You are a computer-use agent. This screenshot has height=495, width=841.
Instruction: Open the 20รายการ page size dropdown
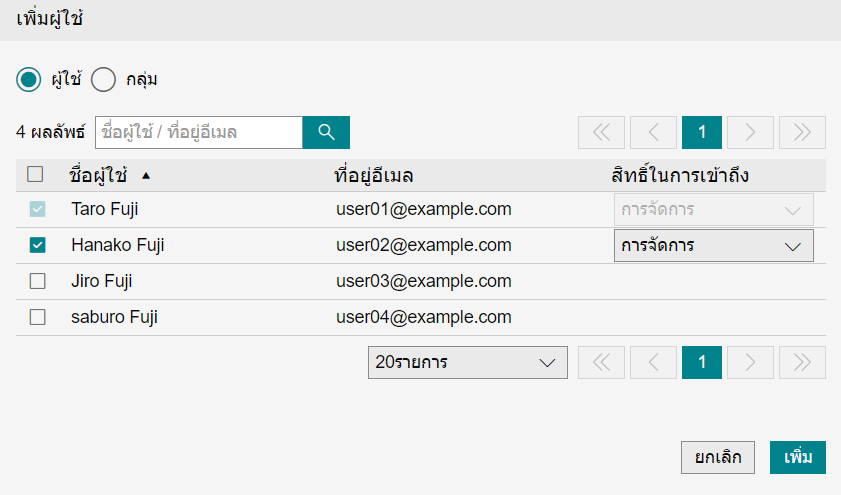tap(467, 362)
